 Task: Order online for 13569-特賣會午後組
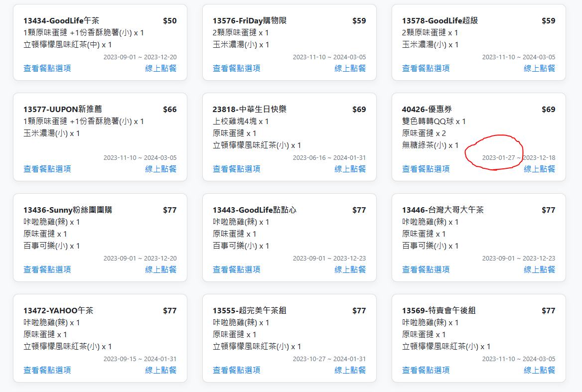pos(539,370)
